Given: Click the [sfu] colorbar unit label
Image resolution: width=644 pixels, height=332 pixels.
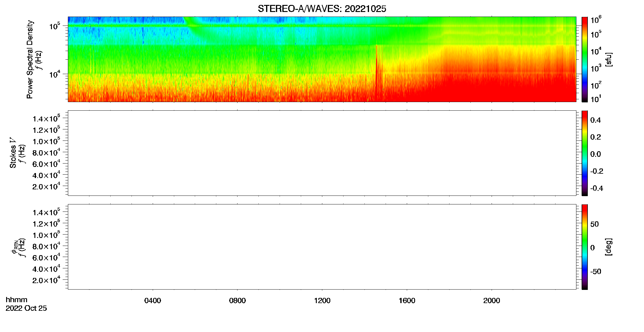Looking at the screenshot, I should pos(609,60).
